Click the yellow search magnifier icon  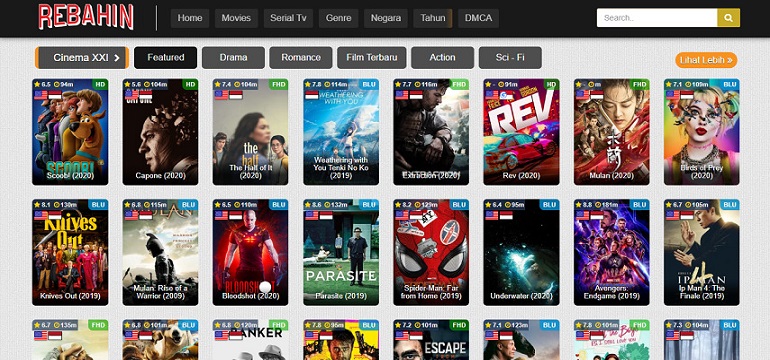728,18
